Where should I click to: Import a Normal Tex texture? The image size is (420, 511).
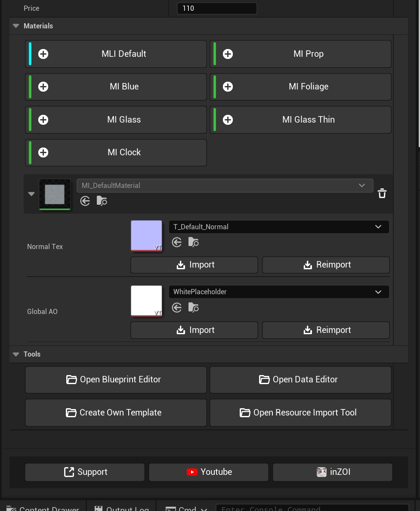[195, 265]
